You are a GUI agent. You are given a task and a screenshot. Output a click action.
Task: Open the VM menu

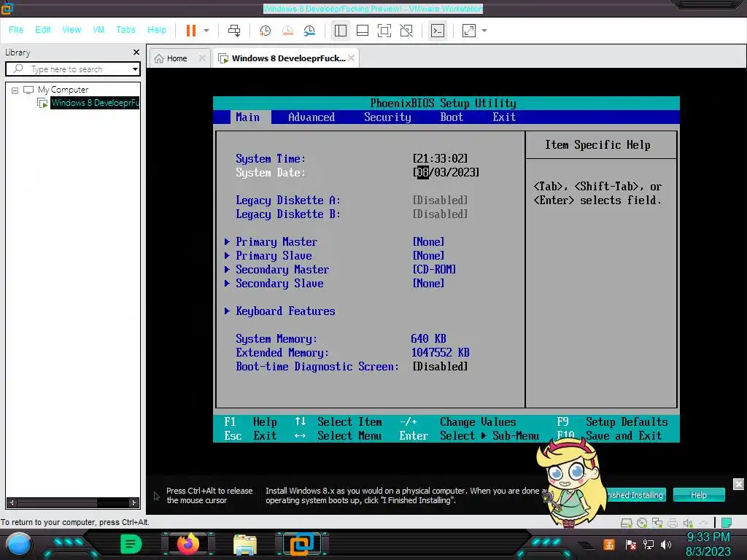coord(98,29)
